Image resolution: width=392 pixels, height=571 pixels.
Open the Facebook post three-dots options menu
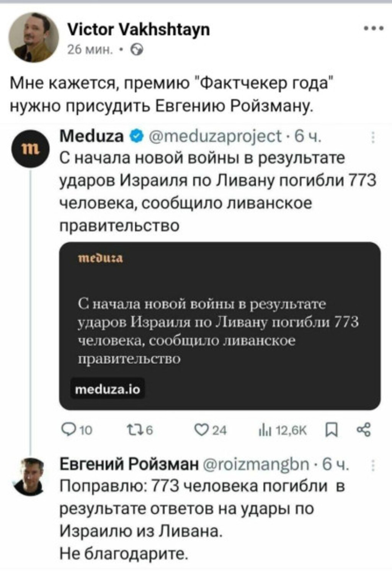(x=373, y=28)
